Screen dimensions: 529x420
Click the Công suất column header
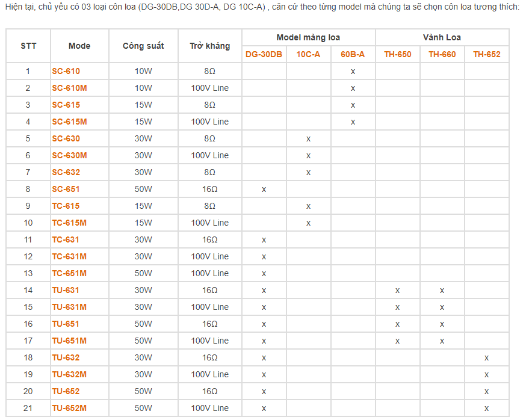tap(143, 46)
